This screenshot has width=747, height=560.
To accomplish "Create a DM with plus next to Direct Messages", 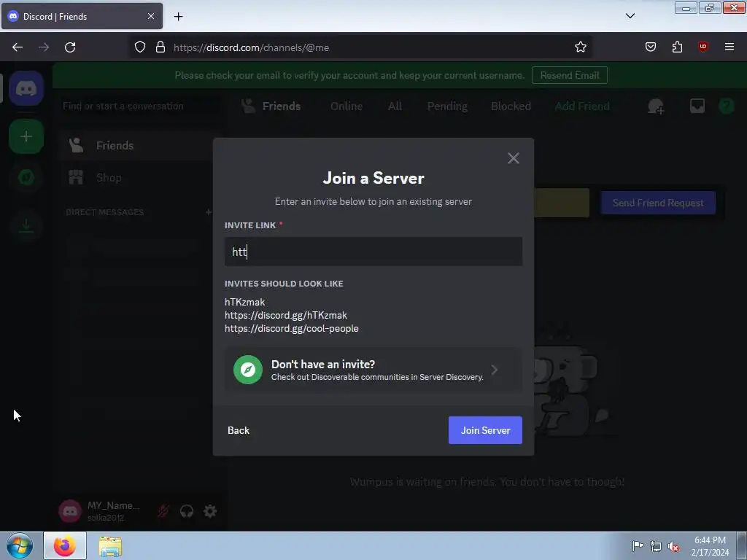I will coord(208,212).
